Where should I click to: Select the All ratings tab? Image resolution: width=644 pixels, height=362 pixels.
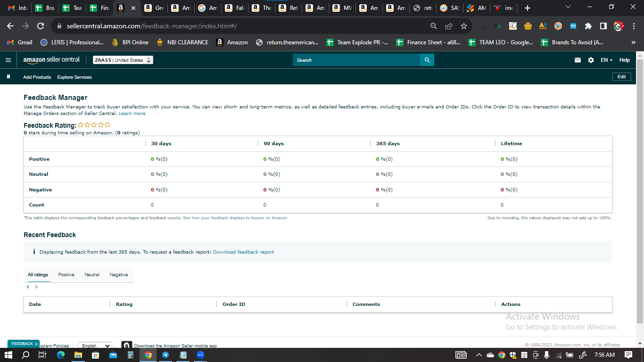coord(38,275)
